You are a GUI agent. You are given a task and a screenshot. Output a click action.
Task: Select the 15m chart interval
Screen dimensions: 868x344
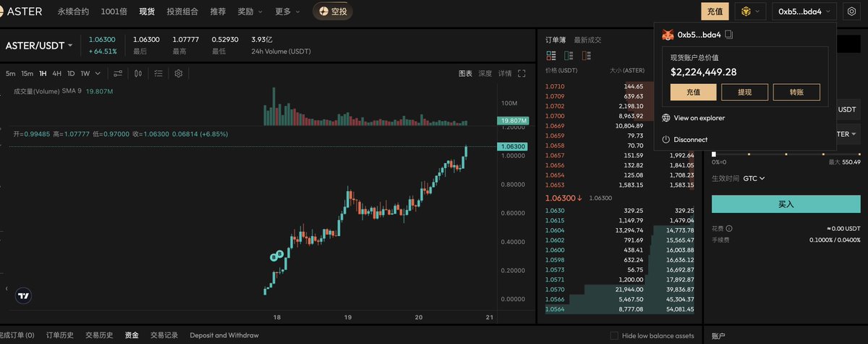[x=27, y=73]
